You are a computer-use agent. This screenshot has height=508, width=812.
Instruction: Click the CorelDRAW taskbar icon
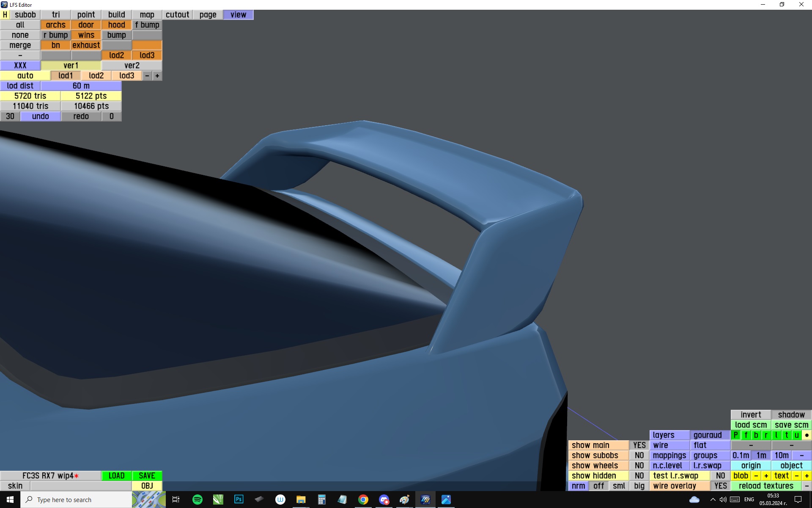pyautogui.click(x=218, y=500)
